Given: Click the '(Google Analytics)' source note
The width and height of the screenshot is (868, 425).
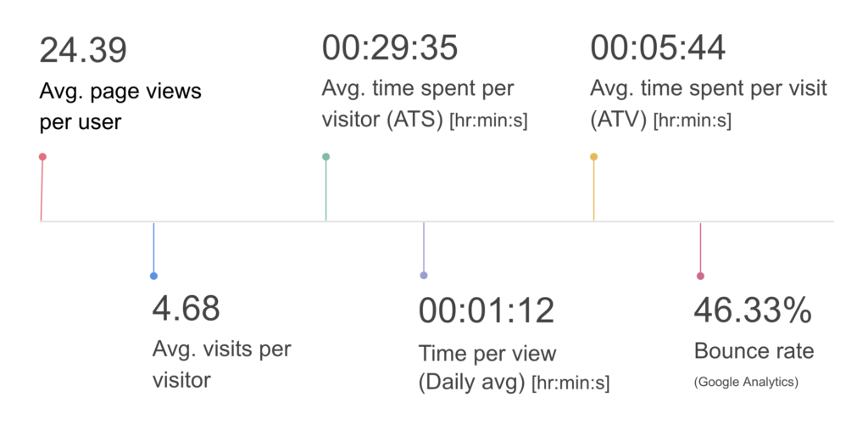Looking at the screenshot, I should [746, 383].
